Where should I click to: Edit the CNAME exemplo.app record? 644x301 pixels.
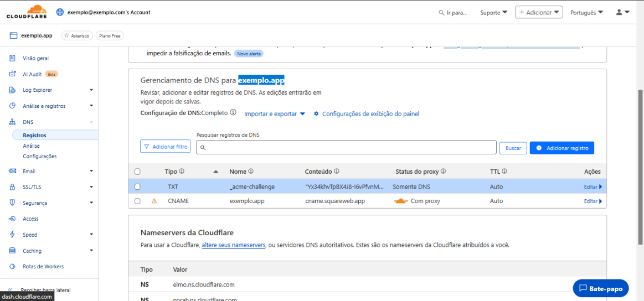click(x=593, y=201)
